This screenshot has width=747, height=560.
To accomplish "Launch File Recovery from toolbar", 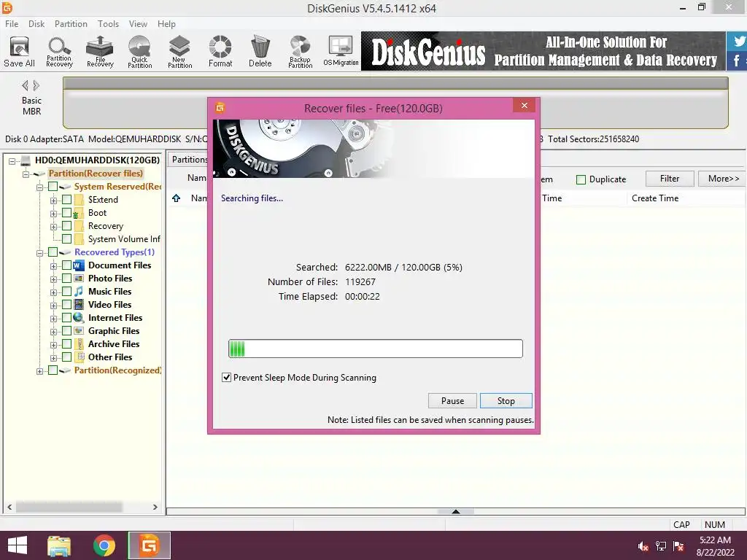I will pos(100,52).
